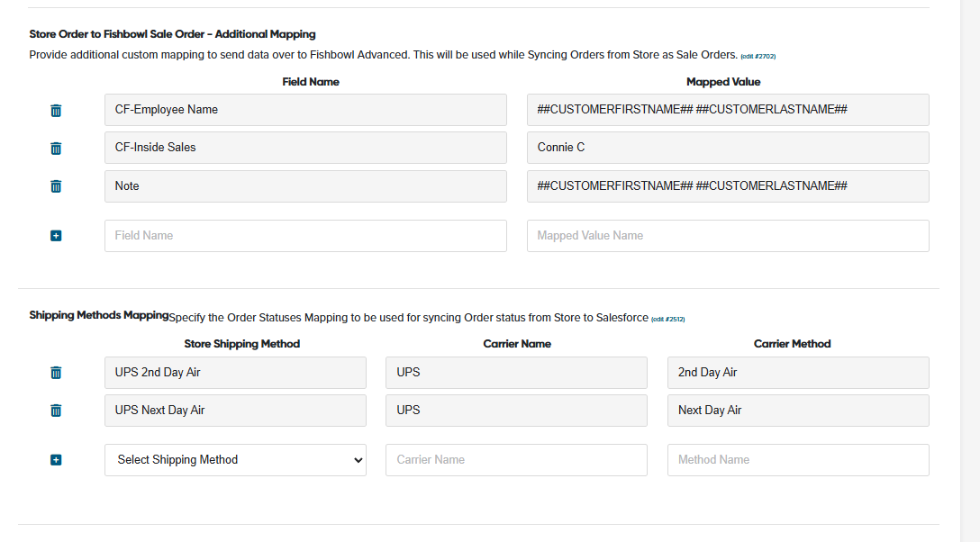Click the Carrier Name column header
Viewport: 980px width, 542px height.
pyautogui.click(x=517, y=344)
